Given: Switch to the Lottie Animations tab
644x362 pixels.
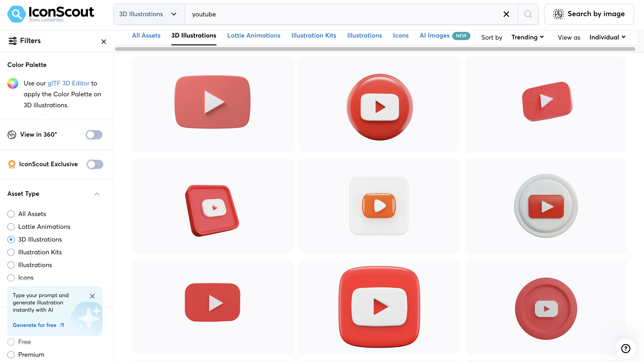Looking at the screenshot, I should (254, 36).
